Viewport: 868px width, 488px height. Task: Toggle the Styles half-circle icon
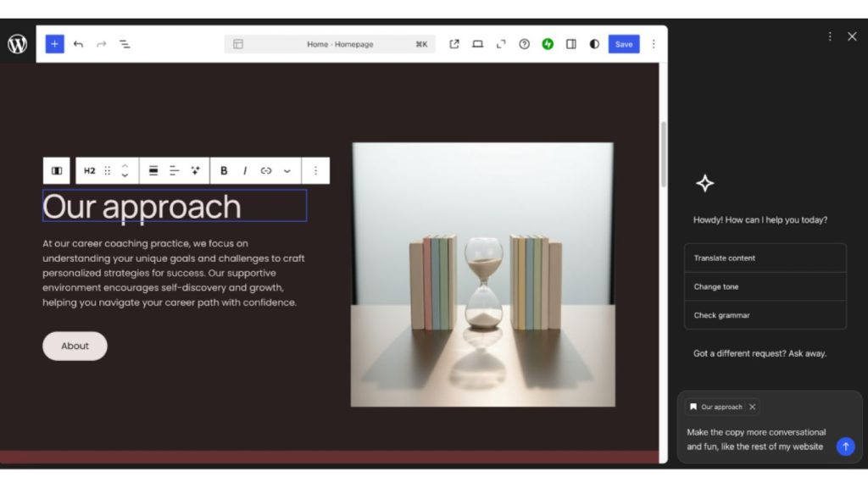tap(594, 44)
